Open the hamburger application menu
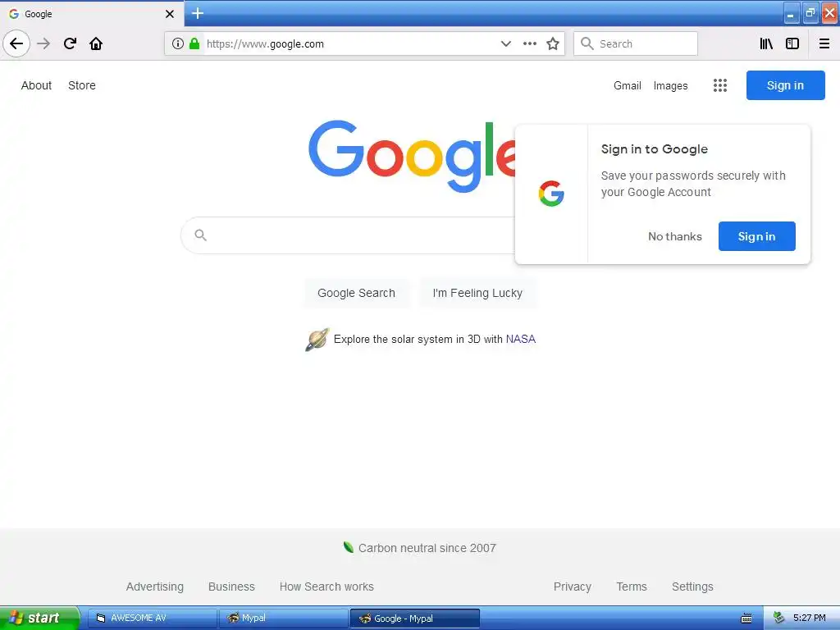This screenshot has height=630, width=840. [x=824, y=43]
